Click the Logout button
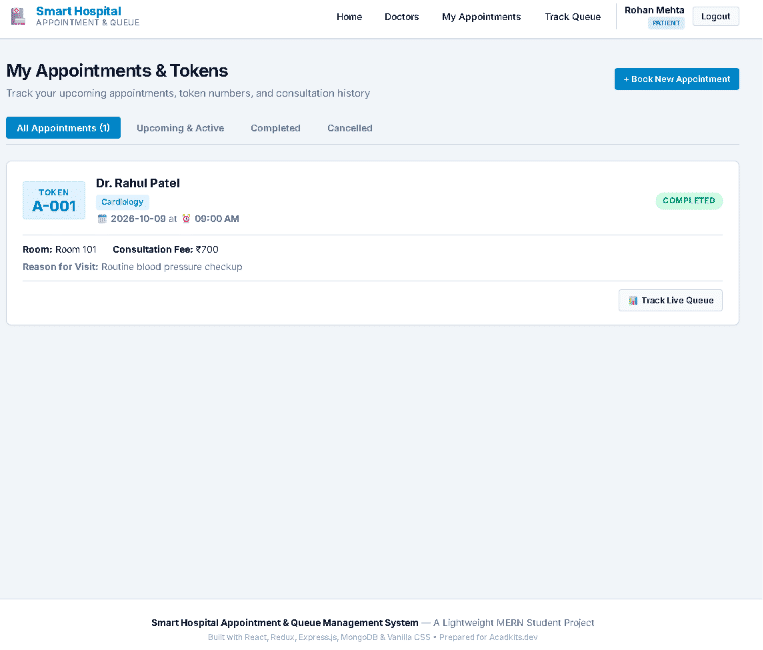 pos(715,17)
